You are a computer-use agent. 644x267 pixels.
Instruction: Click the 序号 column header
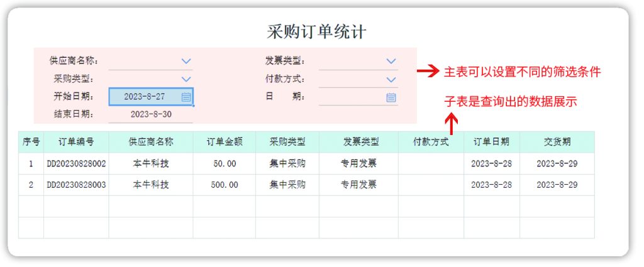coord(31,142)
